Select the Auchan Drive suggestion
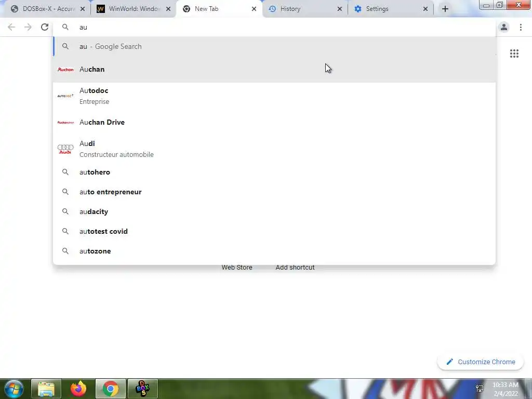The height and width of the screenshot is (399, 532). [x=274, y=122]
